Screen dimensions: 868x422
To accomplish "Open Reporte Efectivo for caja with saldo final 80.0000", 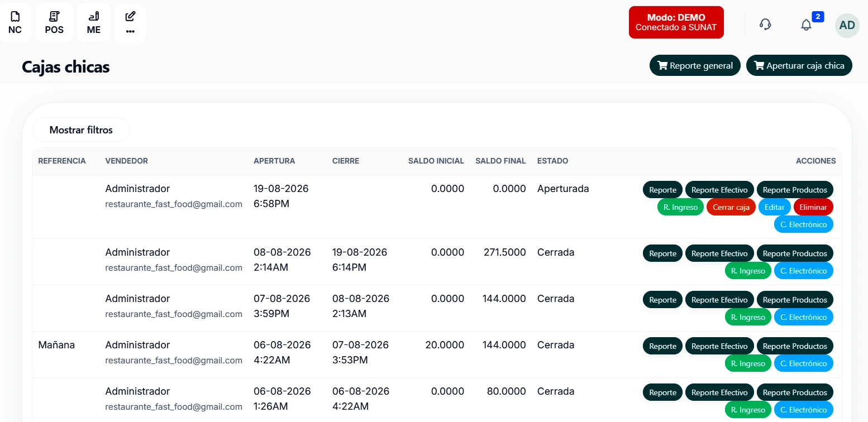I will click(x=719, y=392).
